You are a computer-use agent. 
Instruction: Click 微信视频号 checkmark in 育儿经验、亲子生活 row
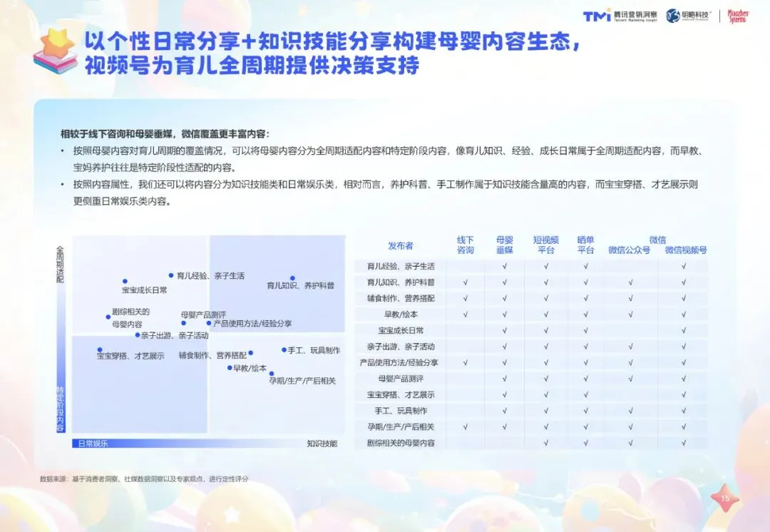tap(684, 266)
